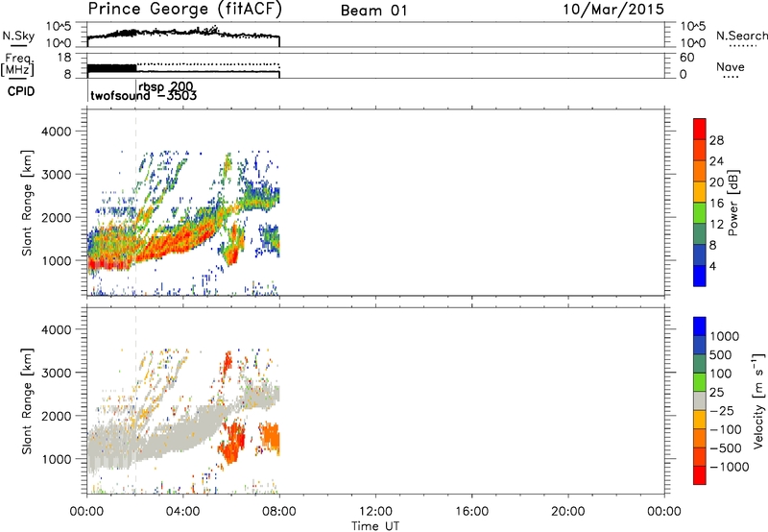768x532 pixels.
Task: Click the 'twofsound -3503' control program label
Action: point(143,95)
